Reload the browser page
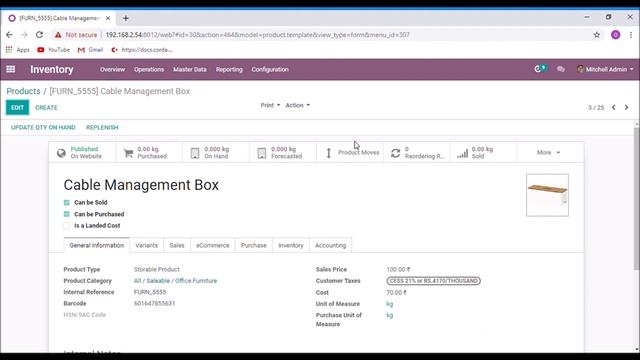Screen dimensions: 640x360 pyautogui.click(x=39, y=35)
